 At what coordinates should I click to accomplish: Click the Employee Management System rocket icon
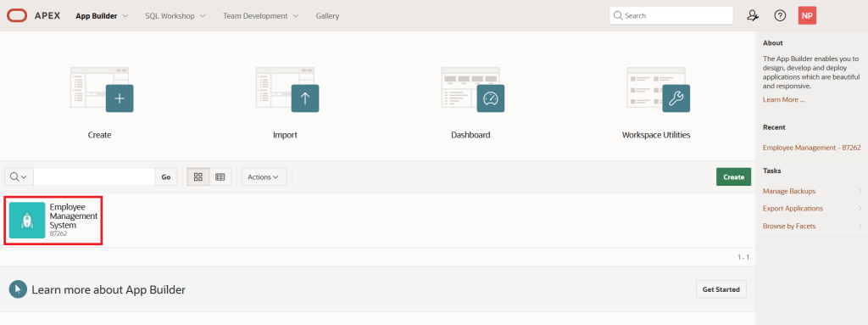(x=27, y=220)
